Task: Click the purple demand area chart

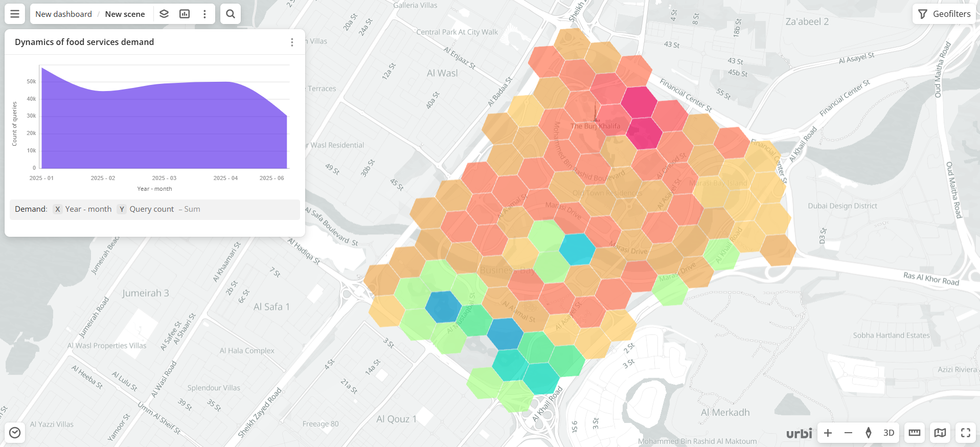Action: 164,128
